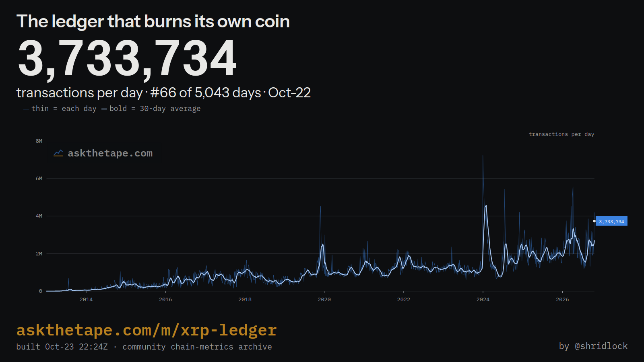644x362 pixels.
Task: Click the 'built Oct-23 22:24Z' timestamp
Action: pyautogui.click(x=62, y=347)
